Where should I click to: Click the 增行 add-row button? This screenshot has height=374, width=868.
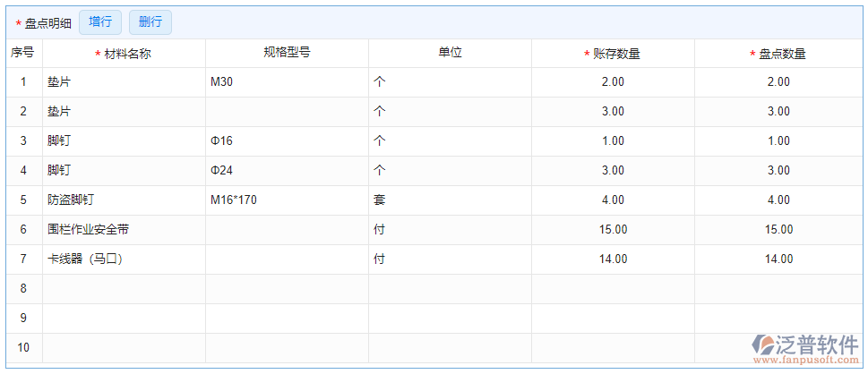coord(100,22)
